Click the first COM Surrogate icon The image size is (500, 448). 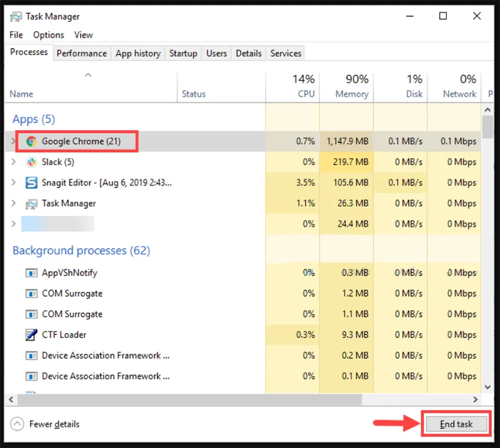[x=31, y=294]
